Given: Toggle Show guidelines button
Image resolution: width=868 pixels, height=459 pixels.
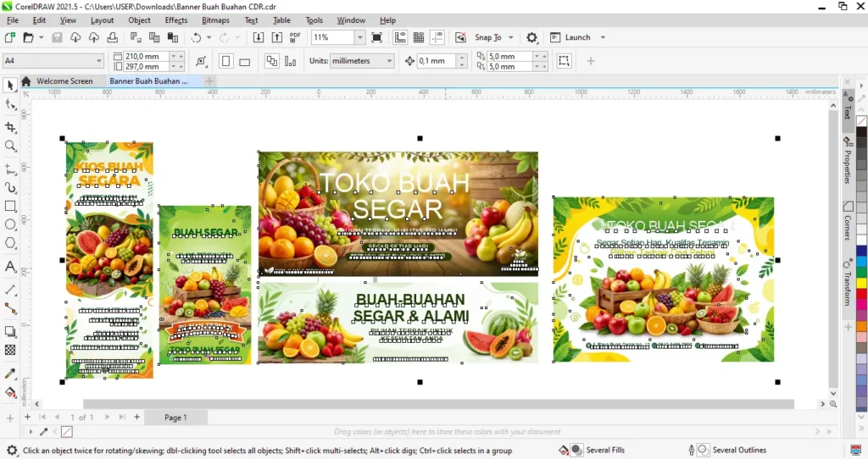Looking at the screenshot, I should pos(437,37).
